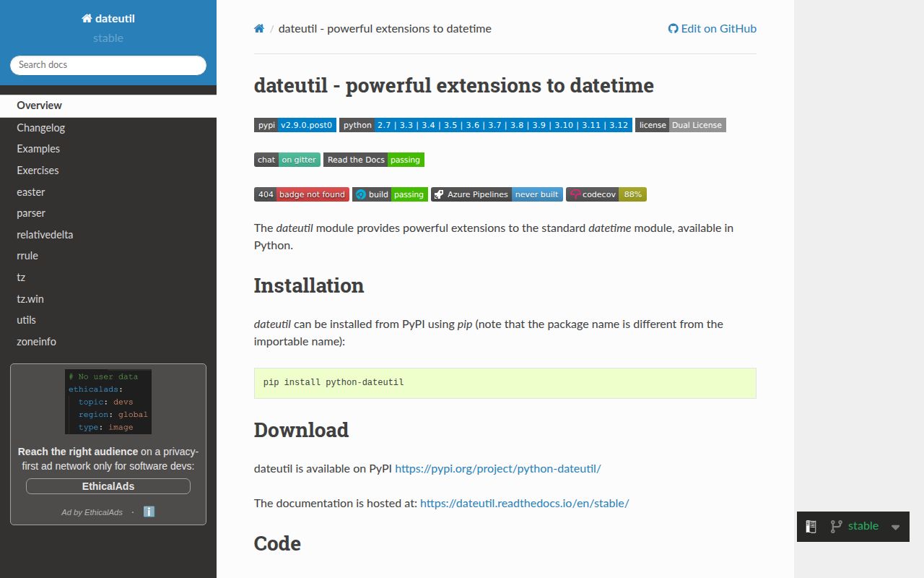This screenshot has height=578, width=924.
Task: Go to easter module docs
Action: tap(108, 192)
